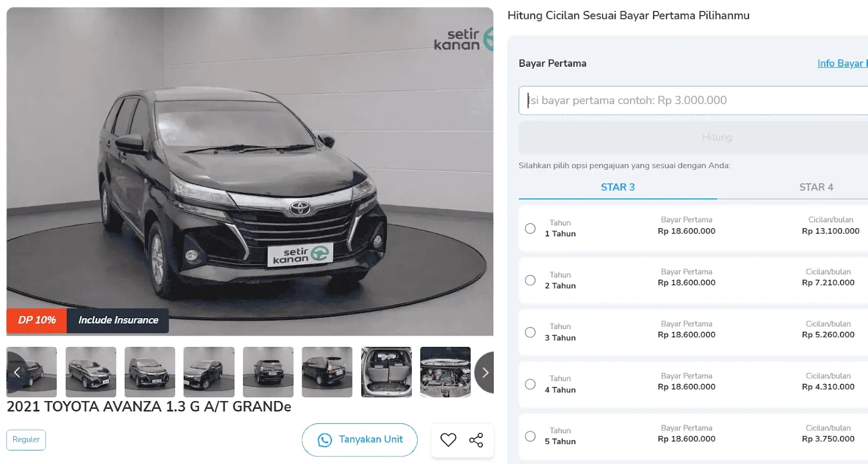Select the 2 Tahun tenor option
The height and width of the screenshot is (464, 868).
coord(530,280)
